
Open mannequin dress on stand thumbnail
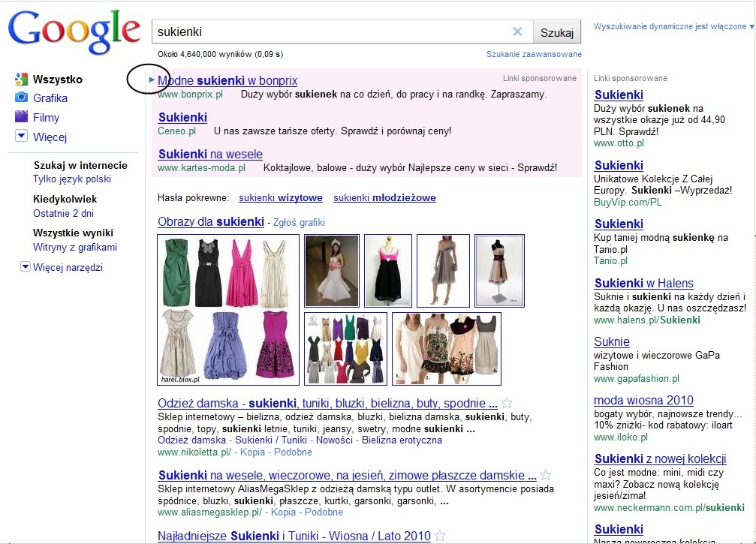tap(499, 271)
